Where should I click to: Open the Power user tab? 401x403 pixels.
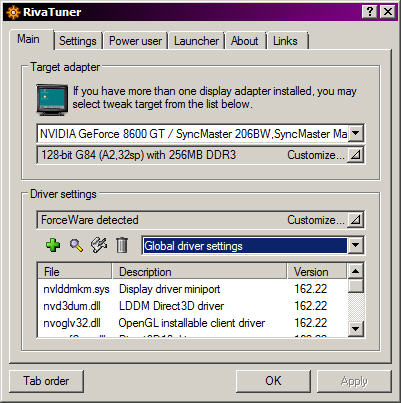click(x=135, y=41)
